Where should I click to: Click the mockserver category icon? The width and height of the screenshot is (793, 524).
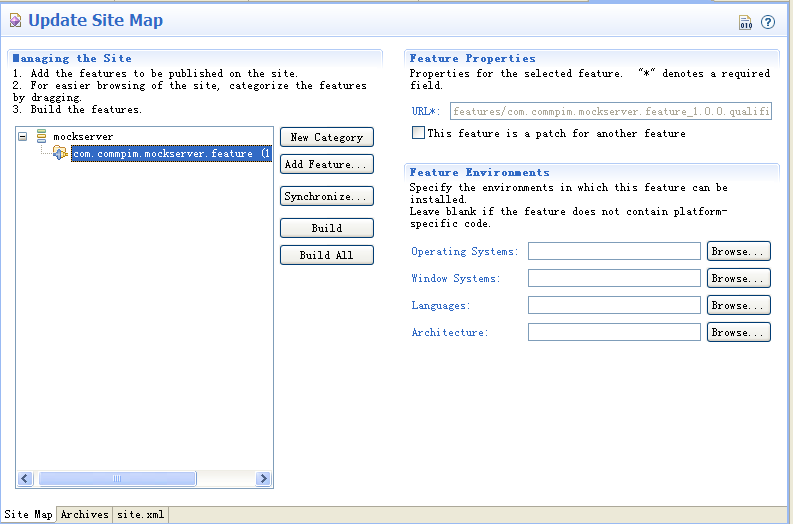click(41, 136)
